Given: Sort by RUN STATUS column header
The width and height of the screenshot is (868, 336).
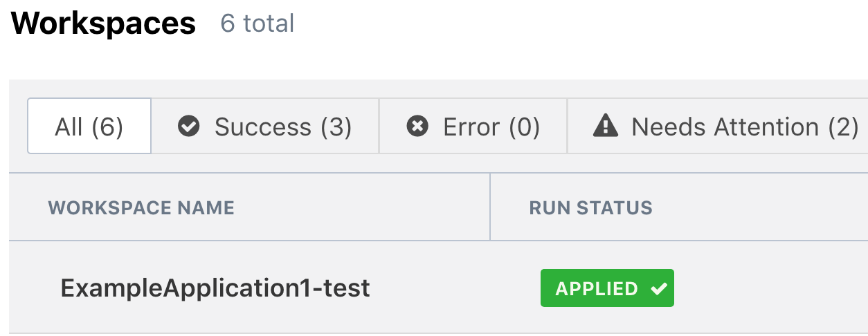Looking at the screenshot, I should 590,207.
